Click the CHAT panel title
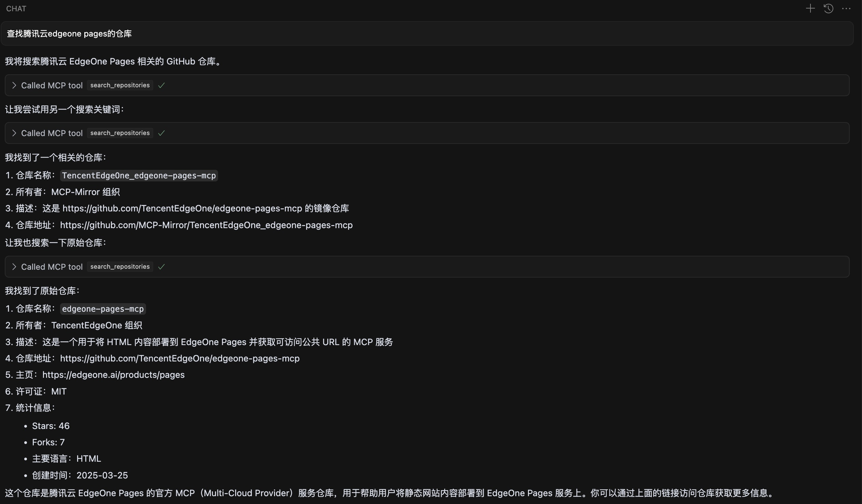 (x=16, y=9)
